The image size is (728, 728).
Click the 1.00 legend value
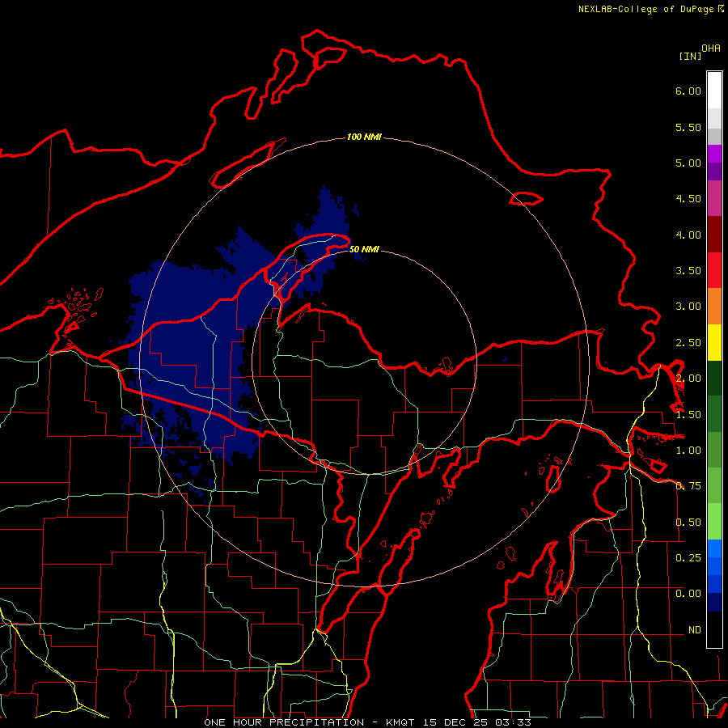tap(688, 451)
